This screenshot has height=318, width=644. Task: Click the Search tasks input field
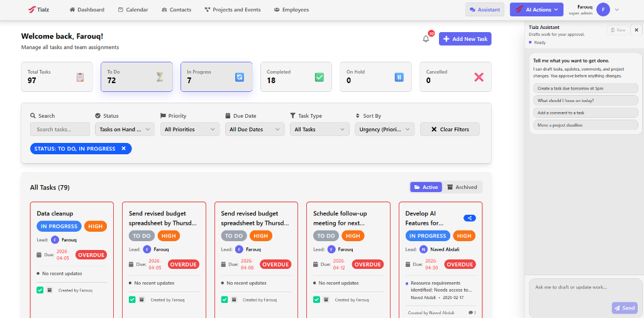(60, 129)
